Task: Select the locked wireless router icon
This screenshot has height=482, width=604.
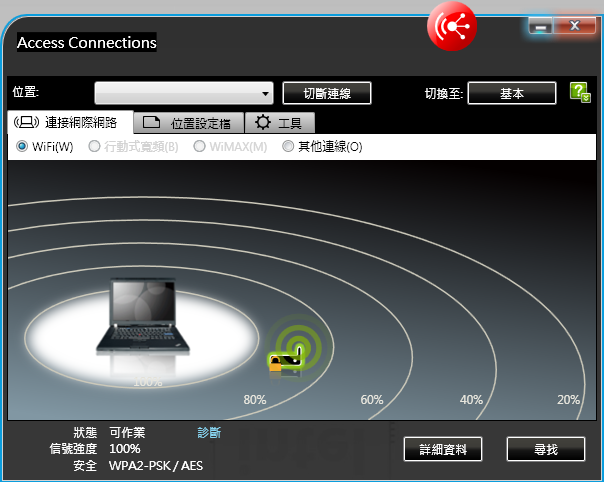Action: [x=285, y=362]
